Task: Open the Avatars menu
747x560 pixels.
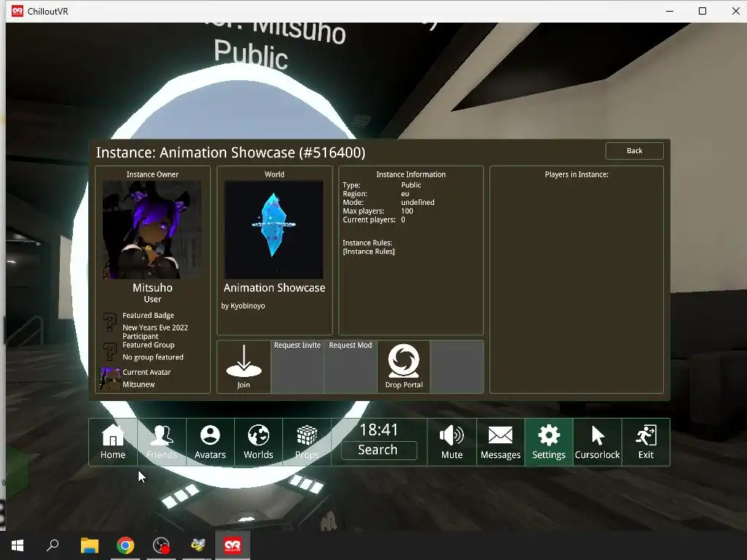Action: pos(210,442)
